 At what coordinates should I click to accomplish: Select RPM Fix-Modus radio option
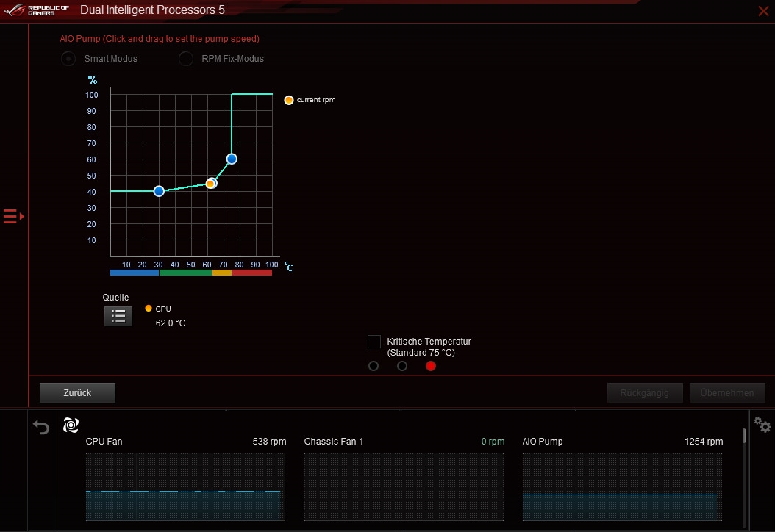click(x=186, y=59)
